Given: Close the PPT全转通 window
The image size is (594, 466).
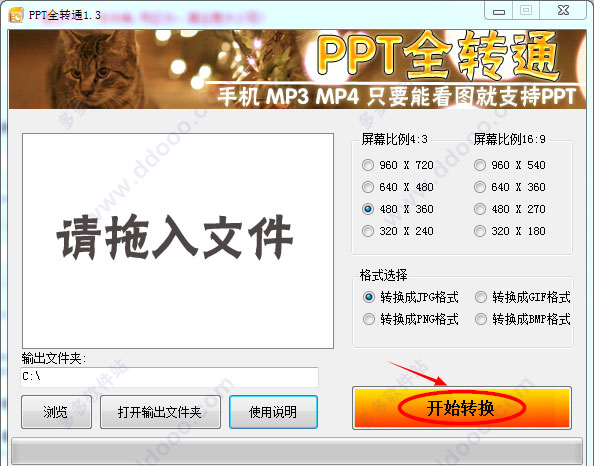Looking at the screenshot, I should pos(563,11).
